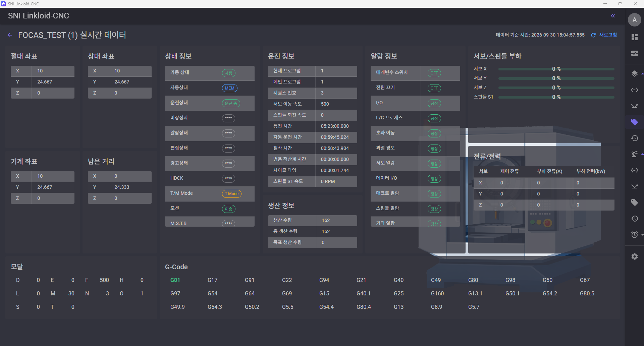Open the settings gear icon
This screenshot has width=644, height=346.
tap(634, 256)
